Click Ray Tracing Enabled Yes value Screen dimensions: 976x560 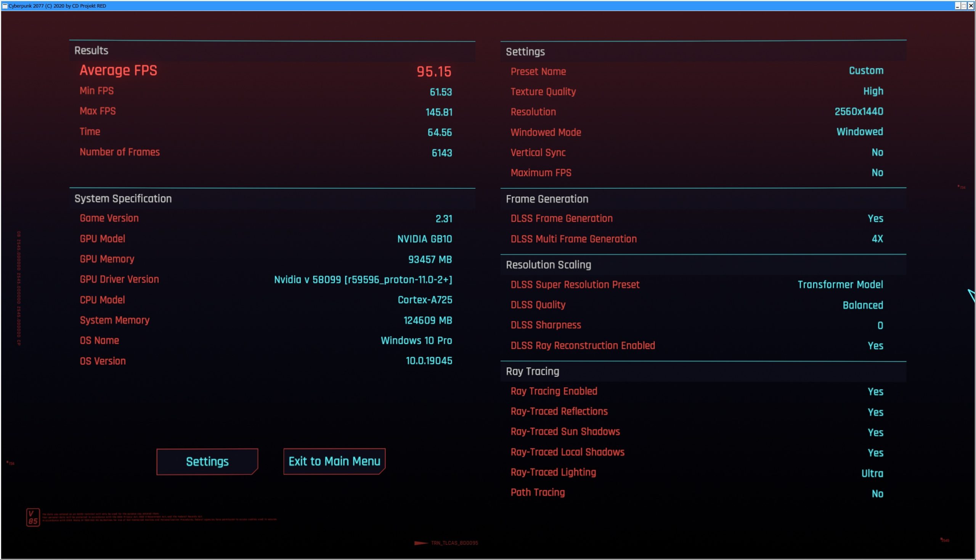(876, 392)
